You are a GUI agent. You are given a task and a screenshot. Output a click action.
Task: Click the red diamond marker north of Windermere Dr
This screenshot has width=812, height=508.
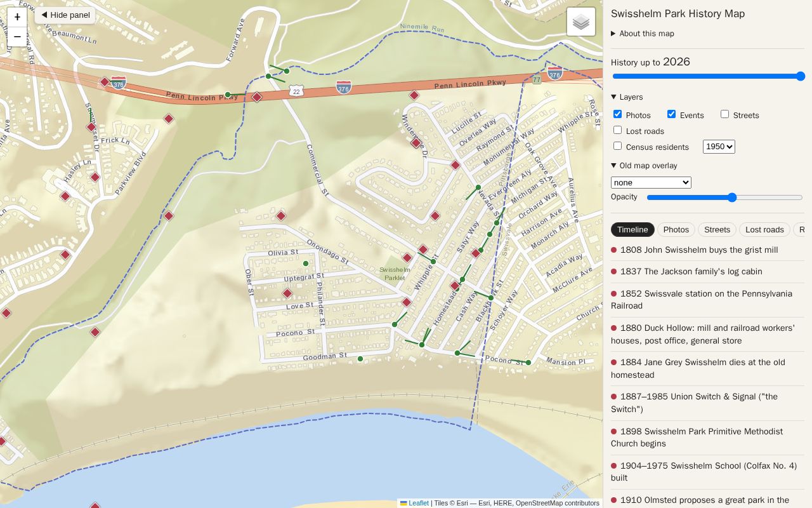pos(414,95)
